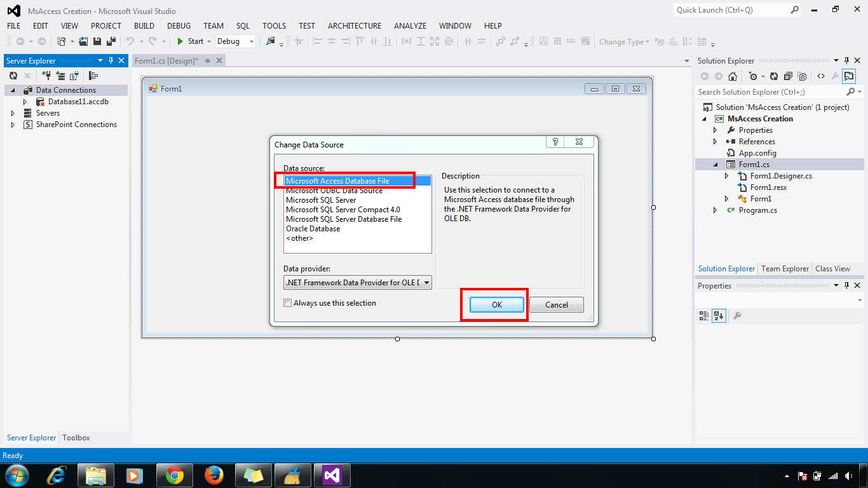Click the Connect to SharePoint icon

(x=73, y=76)
